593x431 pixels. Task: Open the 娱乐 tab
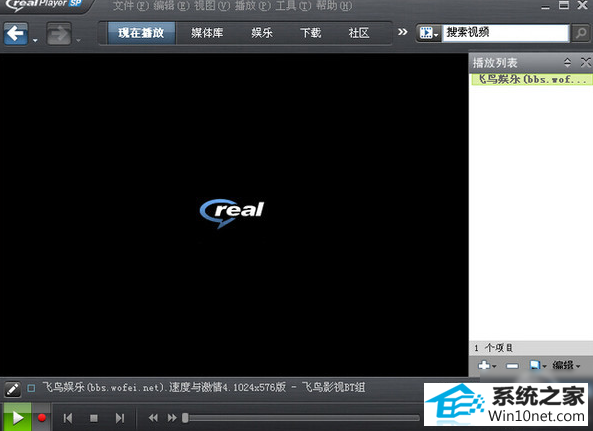pyautogui.click(x=262, y=33)
